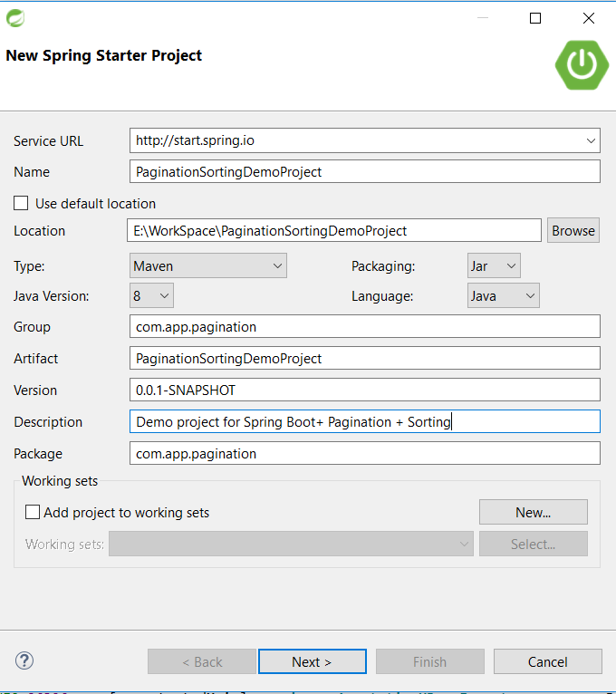Select the Version field with 0.0.1-SNAPSHOT
The width and height of the screenshot is (616, 694).
[365, 390]
